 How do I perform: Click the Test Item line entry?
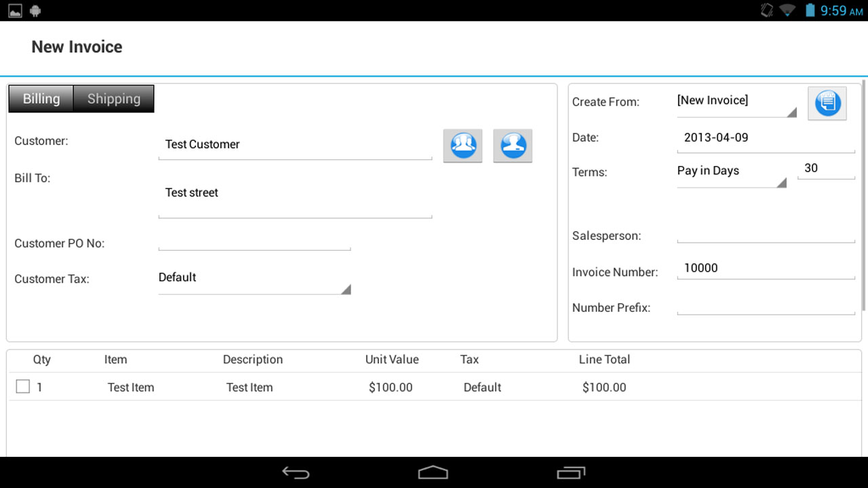tap(131, 387)
